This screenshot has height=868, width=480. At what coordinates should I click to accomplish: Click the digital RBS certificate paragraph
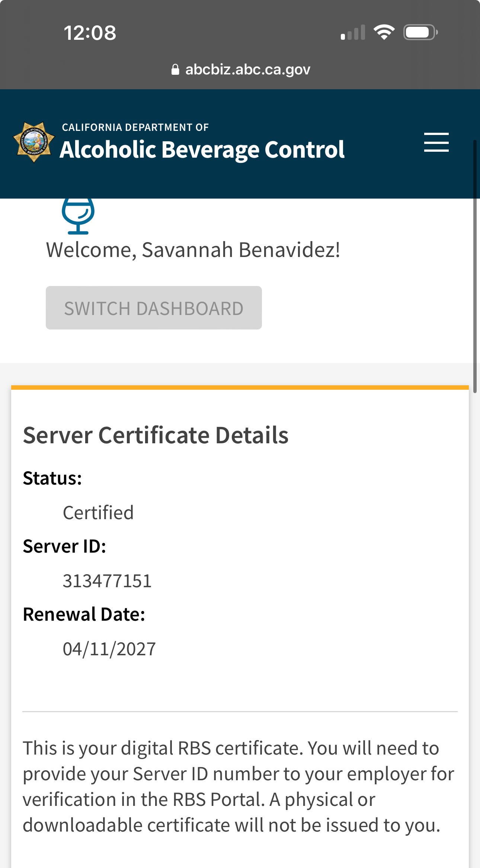[x=238, y=786]
